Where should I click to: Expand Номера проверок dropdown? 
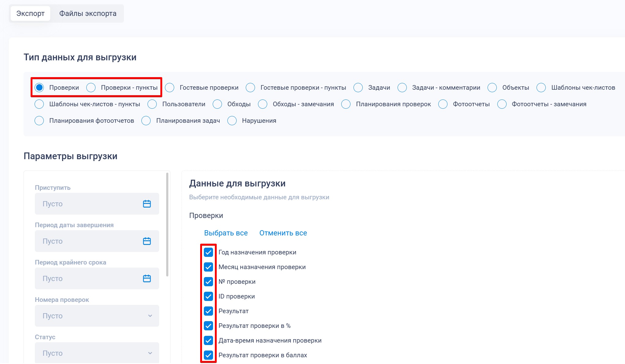pyautogui.click(x=97, y=316)
